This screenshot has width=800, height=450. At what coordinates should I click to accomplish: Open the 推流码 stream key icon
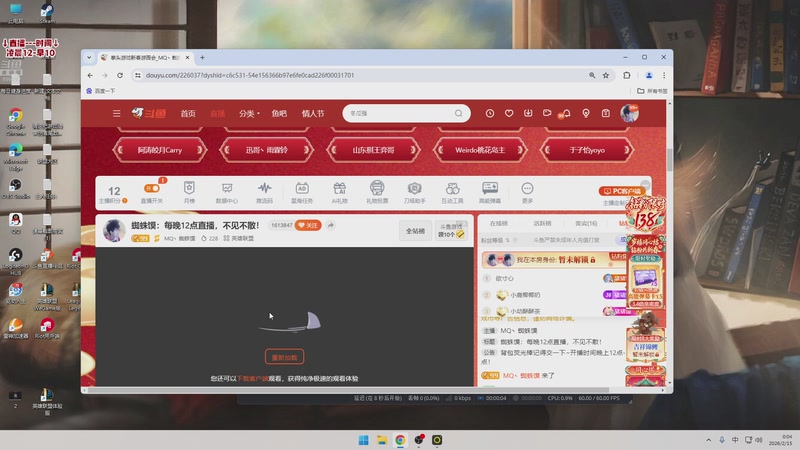[264, 192]
